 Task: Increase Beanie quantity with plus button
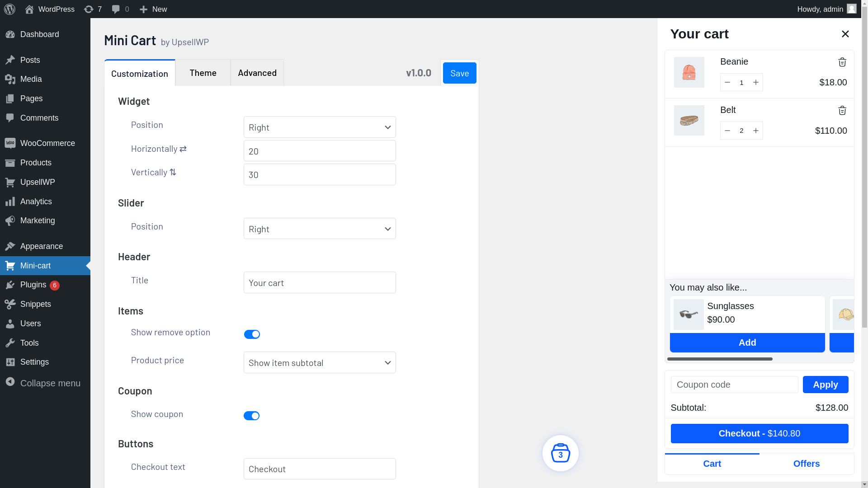click(x=756, y=82)
